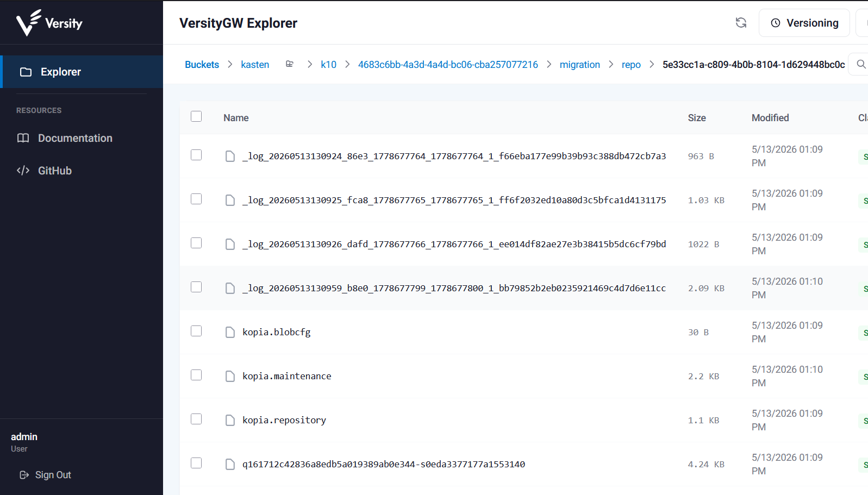Click the Name column header
Viewport: 868px width, 495px height.
(236, 118)
